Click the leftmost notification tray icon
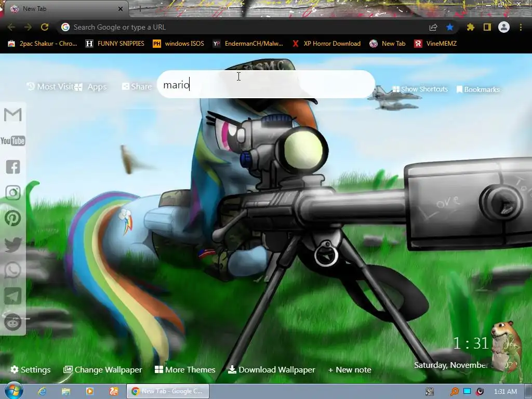This screenshot has width=532, height=399. click(x=430, y=392)
